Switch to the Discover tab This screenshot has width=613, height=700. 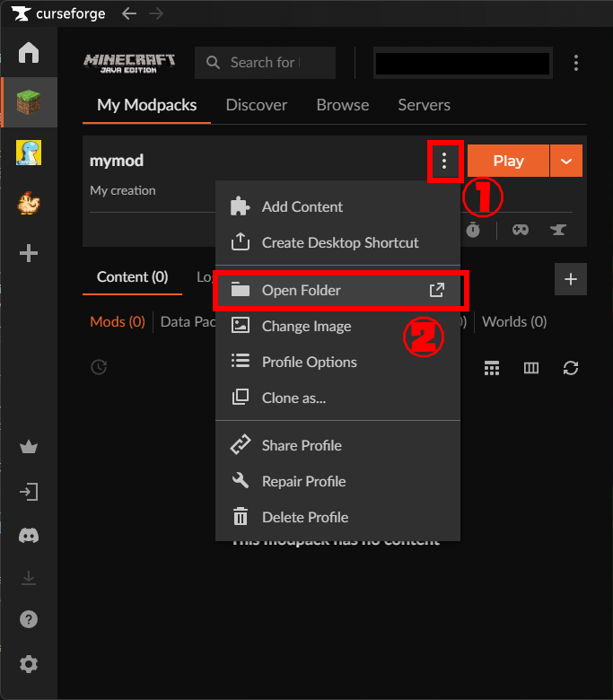[x=257, y=105]
